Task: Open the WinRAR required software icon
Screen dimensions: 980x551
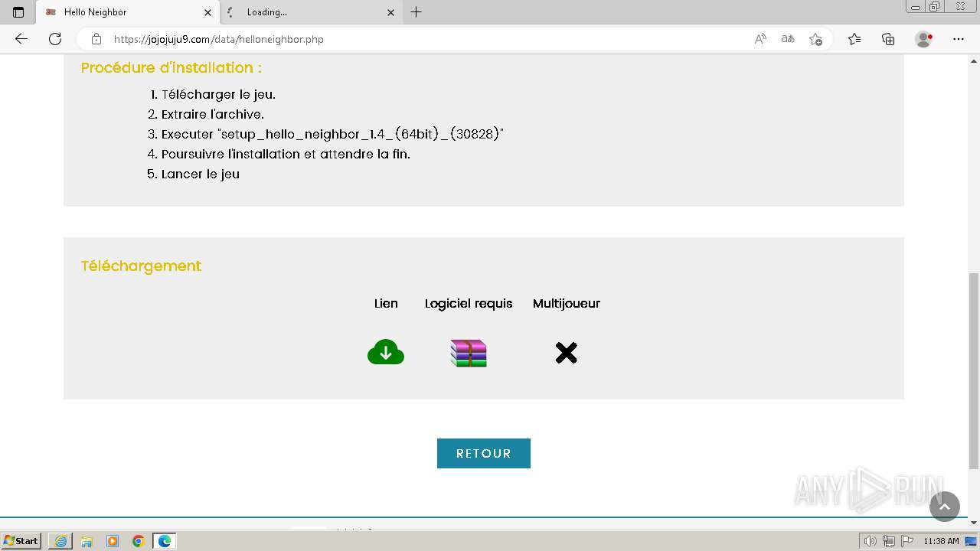Action: coord(469,353)
